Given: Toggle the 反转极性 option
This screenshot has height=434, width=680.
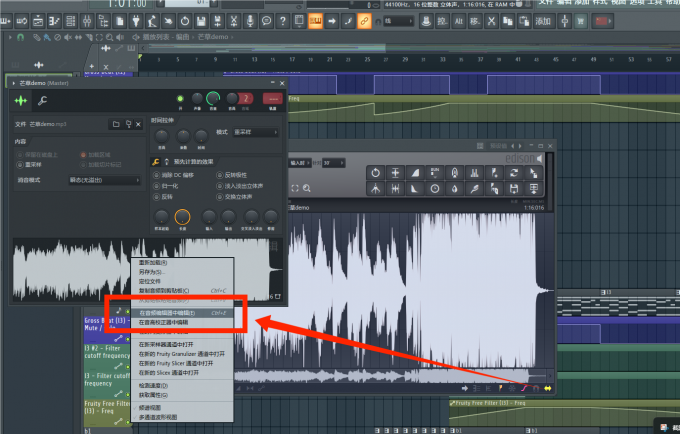Looking at the screenshot, I should pos(221,175).
